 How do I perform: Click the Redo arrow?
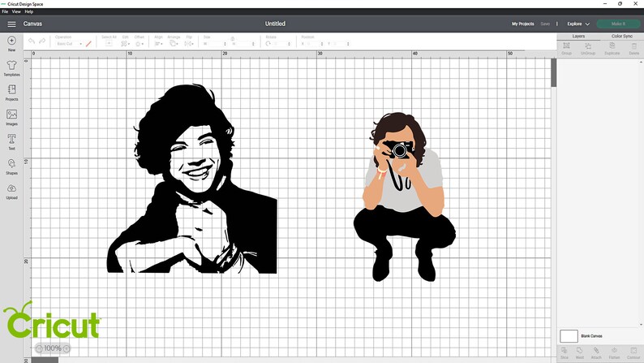click(x=42, y=41)
